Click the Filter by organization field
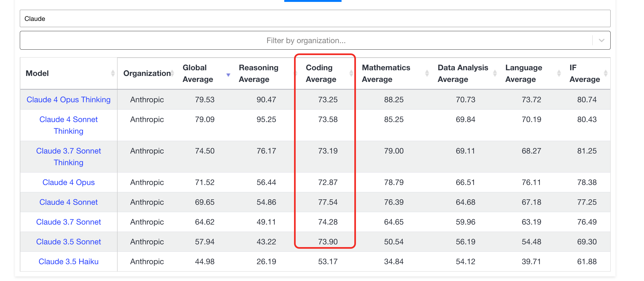 click(x=315, y=40)
